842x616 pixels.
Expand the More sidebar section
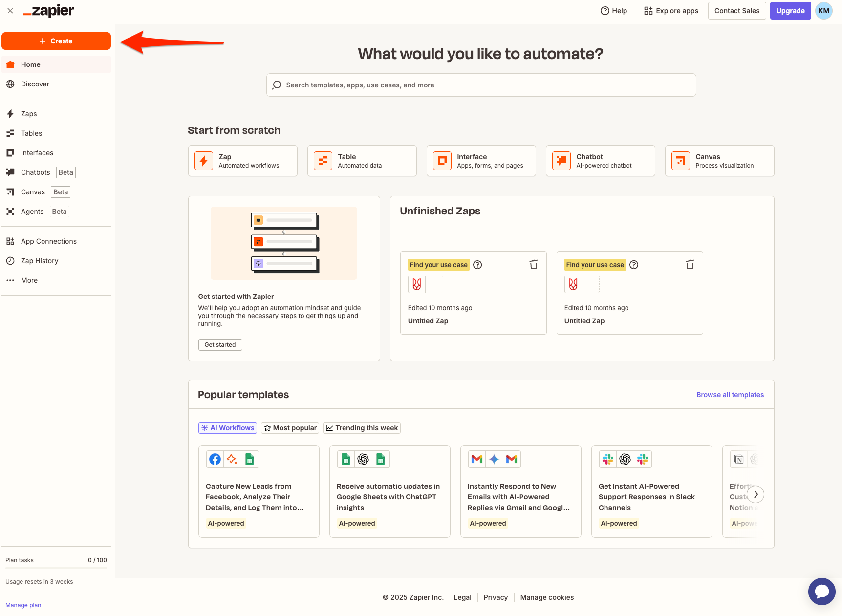[x=28, y=280]
